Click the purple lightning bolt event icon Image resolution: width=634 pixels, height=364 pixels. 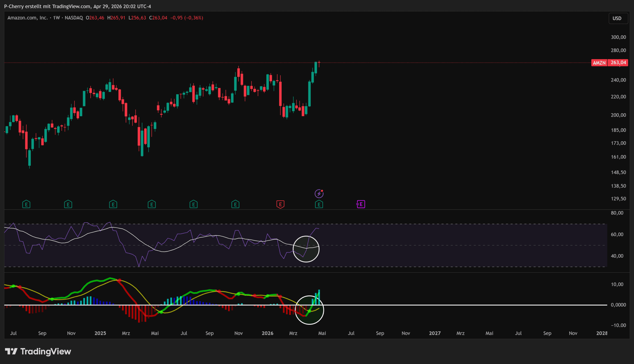pyautogui.click(x=319, y=194)
